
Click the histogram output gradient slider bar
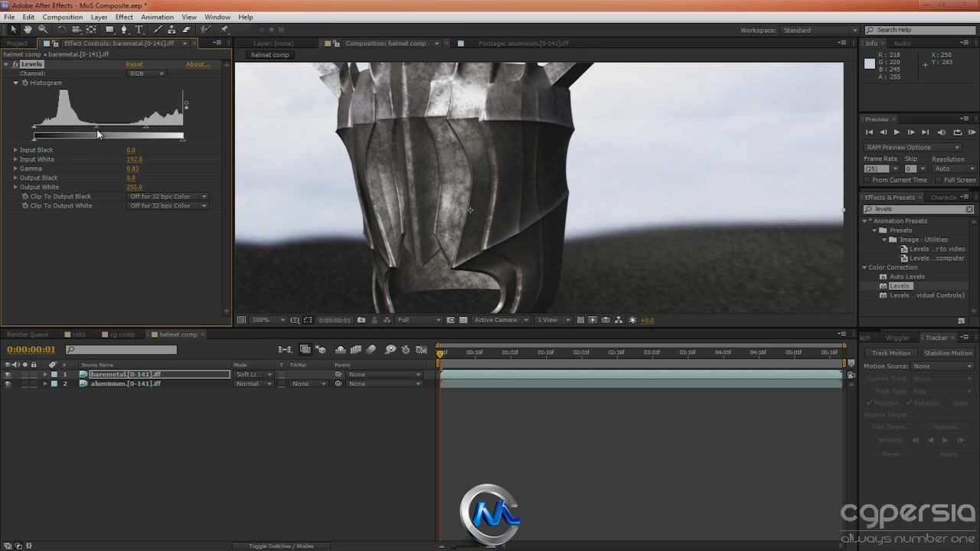pos(108,136)
